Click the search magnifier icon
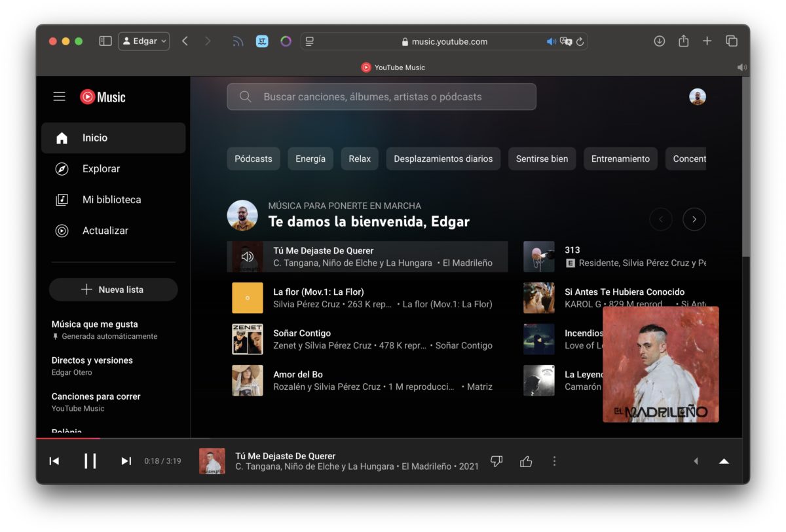The width and height of the screenshot is (786, 532). (x=245, y=97)
